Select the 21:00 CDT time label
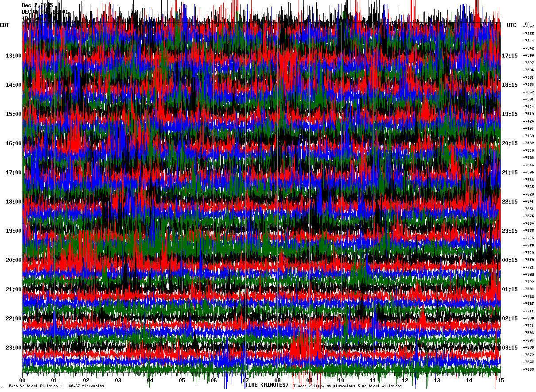This screenshot has width=536, height=392. coord(14,289)
